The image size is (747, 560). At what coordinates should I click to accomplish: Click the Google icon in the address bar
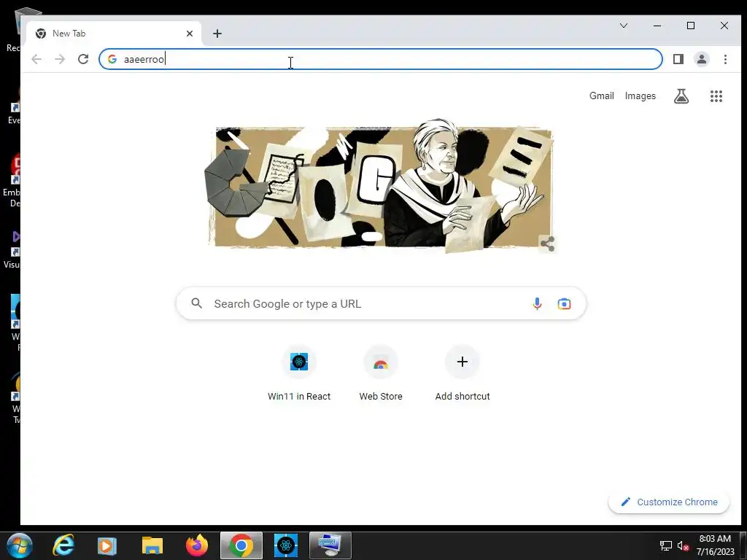(x=112, y=59)
